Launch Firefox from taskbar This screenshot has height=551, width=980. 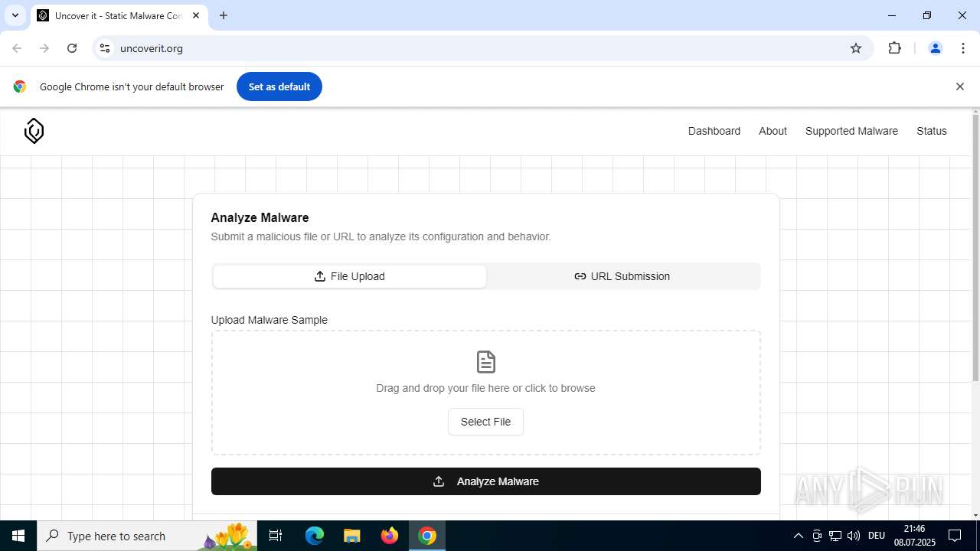coord(390,536)
